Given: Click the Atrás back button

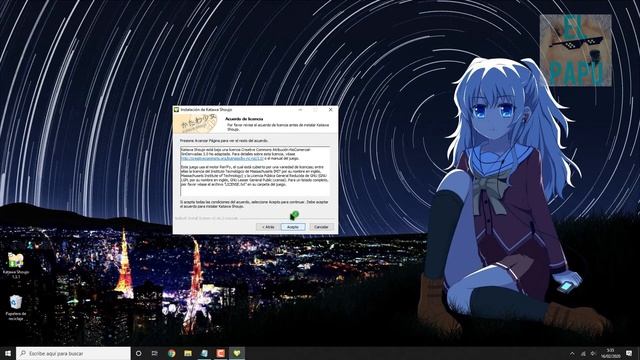Looking at the screenshot, I should (x=268, y=227).
